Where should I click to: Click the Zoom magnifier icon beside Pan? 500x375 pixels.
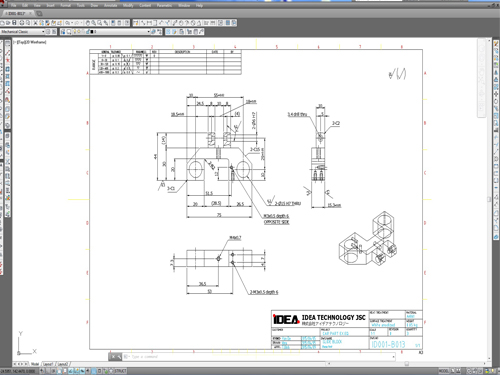click(94, 23)
